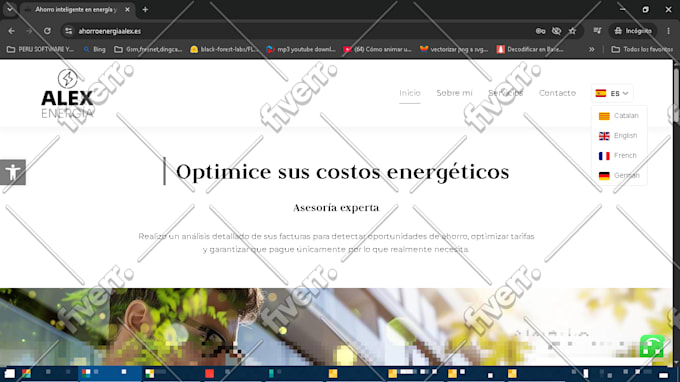The image size is (680, 382).
Task: Click the Ahorro inteligente tab
Action: [x=76, y=9]
